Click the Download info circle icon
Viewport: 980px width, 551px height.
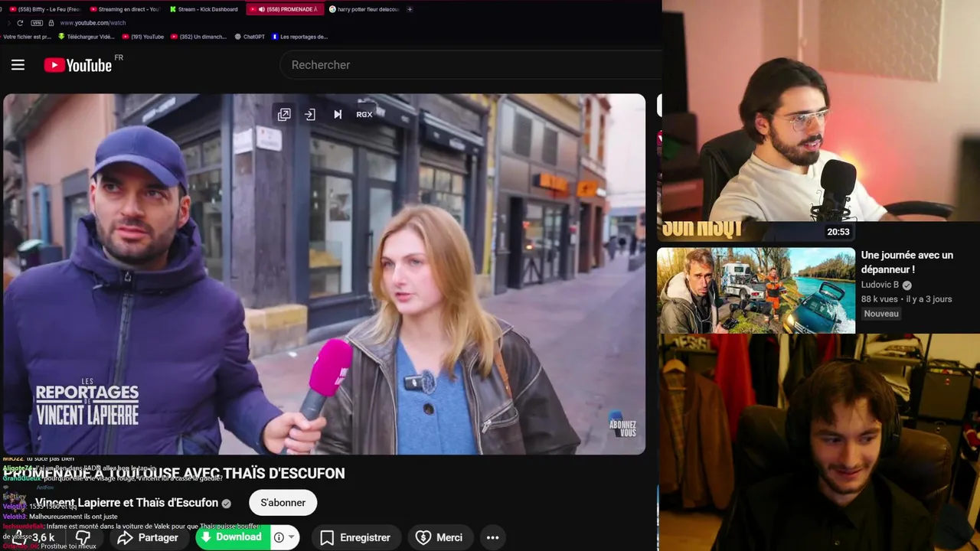coord(279,537)
